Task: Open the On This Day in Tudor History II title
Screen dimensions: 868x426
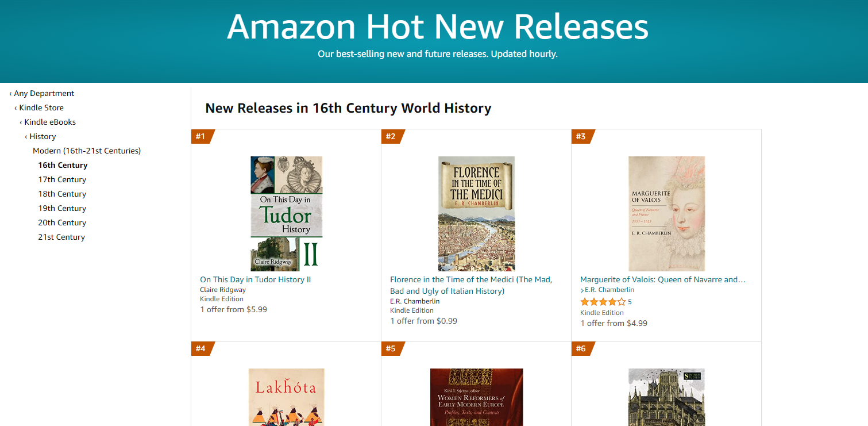Action: (x=256, y=279)
